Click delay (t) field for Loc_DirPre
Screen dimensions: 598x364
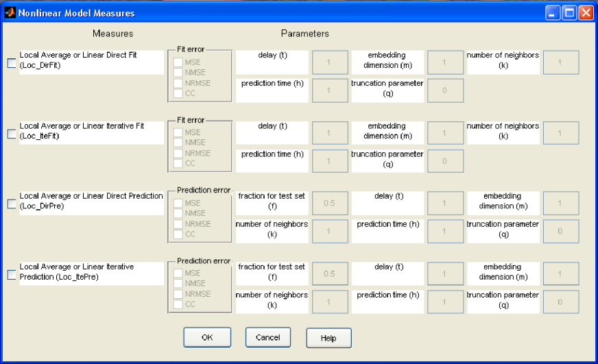coord(446,204)
